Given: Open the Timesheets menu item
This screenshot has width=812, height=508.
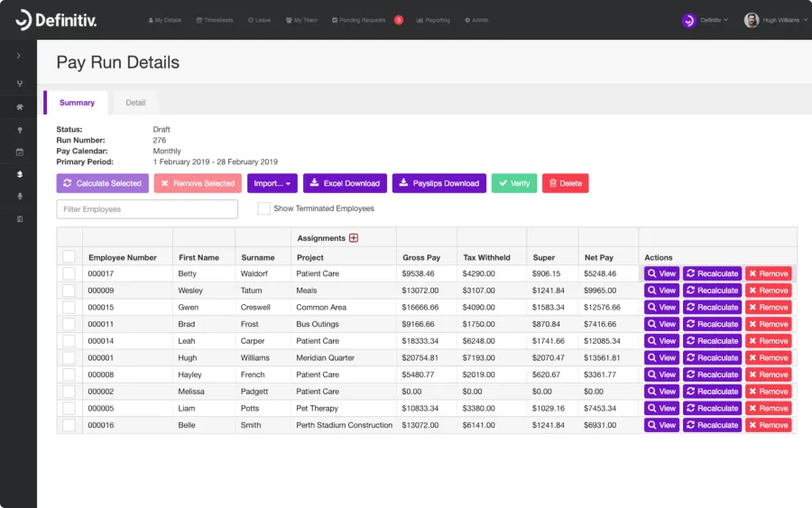Looking at the screenshot, I should tap(215, 20).
